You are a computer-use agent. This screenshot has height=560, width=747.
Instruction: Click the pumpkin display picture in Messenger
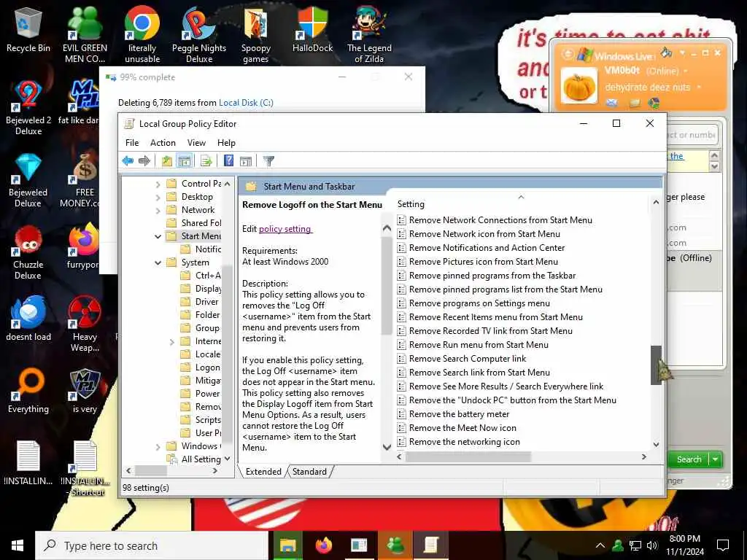coord(578,86)
